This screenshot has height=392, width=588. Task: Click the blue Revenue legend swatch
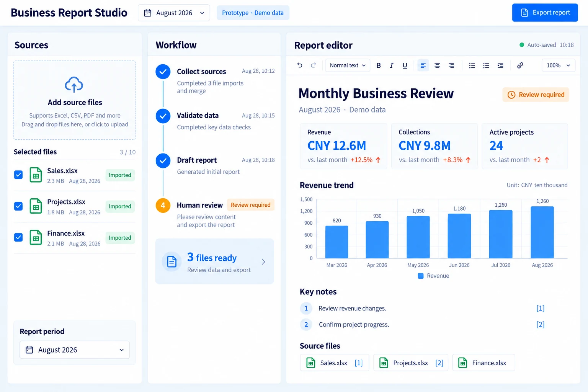(421, 276)
